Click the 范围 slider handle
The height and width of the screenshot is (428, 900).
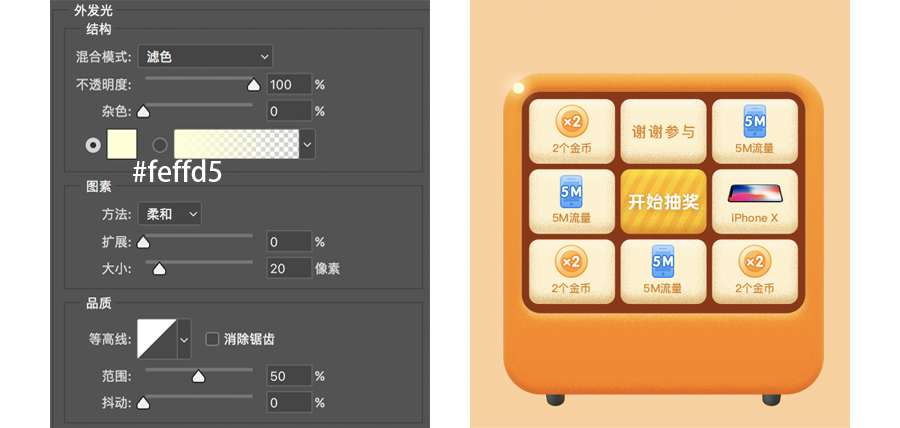click(198, 377)
